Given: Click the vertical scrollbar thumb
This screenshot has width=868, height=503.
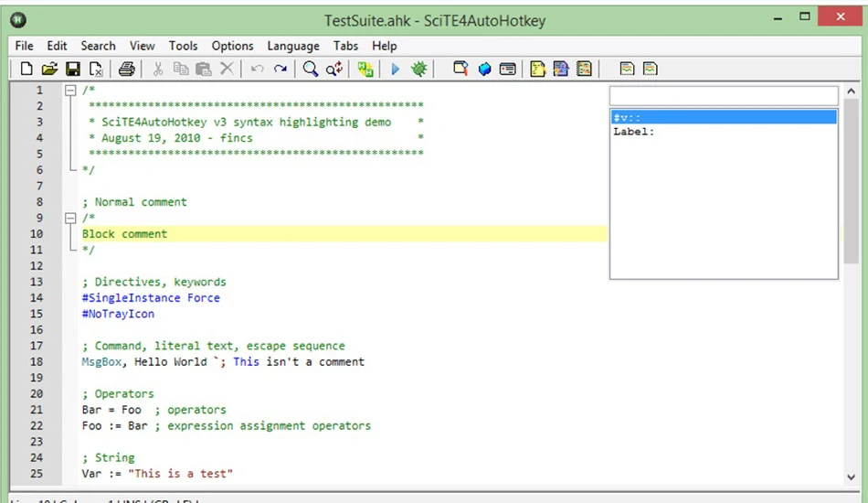Looking at the screenshot, I should click(851, 182).
